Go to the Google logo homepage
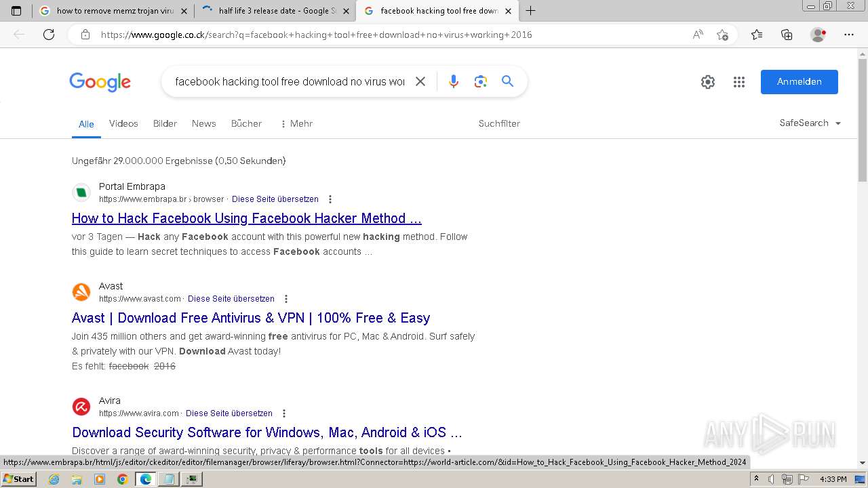Viewport: 868px width, 488px height. point(100,82)
